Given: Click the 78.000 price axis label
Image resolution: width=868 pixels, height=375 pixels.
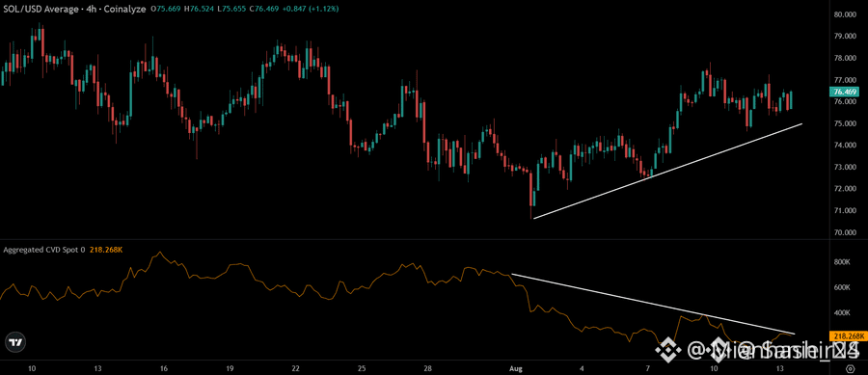Looking at the screenshot, I should (845, 58).
